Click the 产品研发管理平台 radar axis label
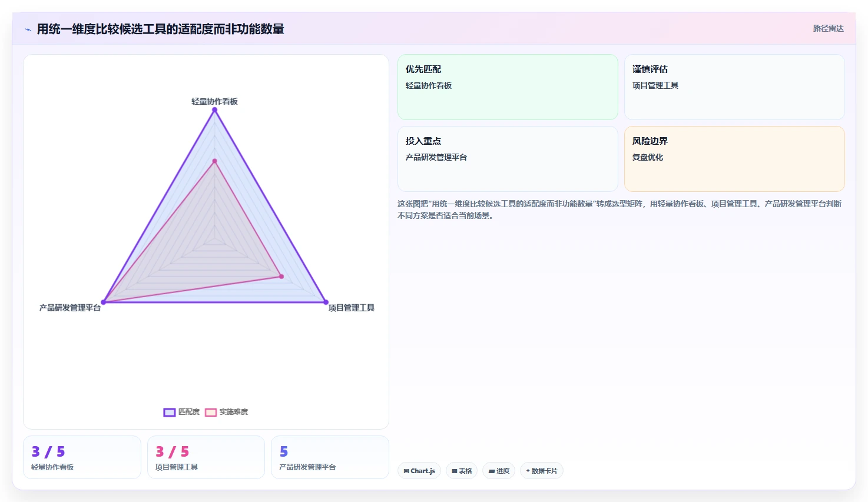Viewport: 868px width, 502px height. [70, 308]
